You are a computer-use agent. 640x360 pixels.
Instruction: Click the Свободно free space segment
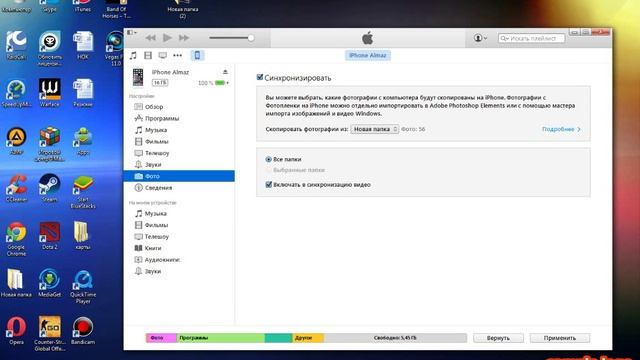click(395, 338)
